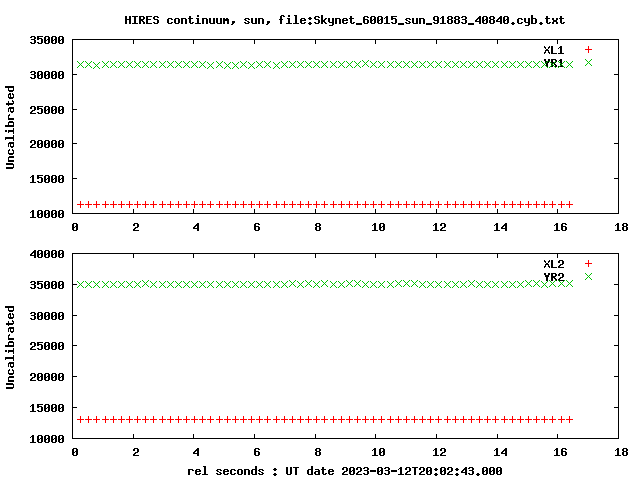The image size is (640, 480).
Task: Click x-axis value 0 on bottom plot
Action: (x=75, y=452)
